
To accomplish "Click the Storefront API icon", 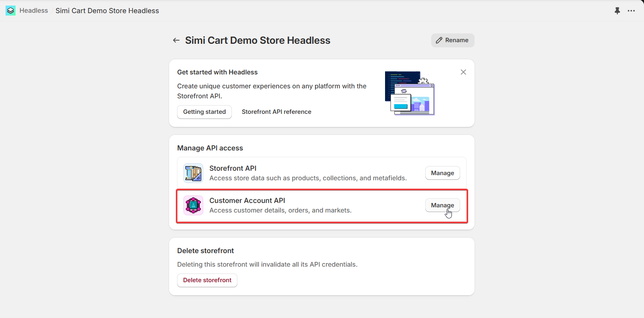I will tap(193, 173).
